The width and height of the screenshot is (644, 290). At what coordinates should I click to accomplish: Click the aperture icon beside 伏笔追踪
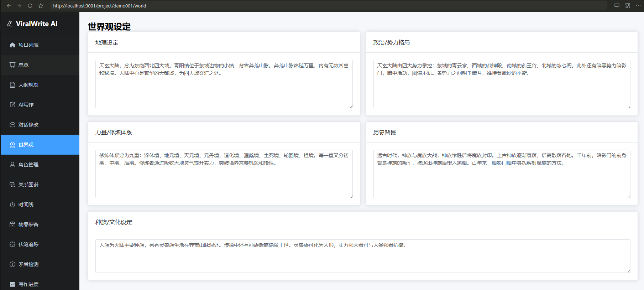point(12,244)
